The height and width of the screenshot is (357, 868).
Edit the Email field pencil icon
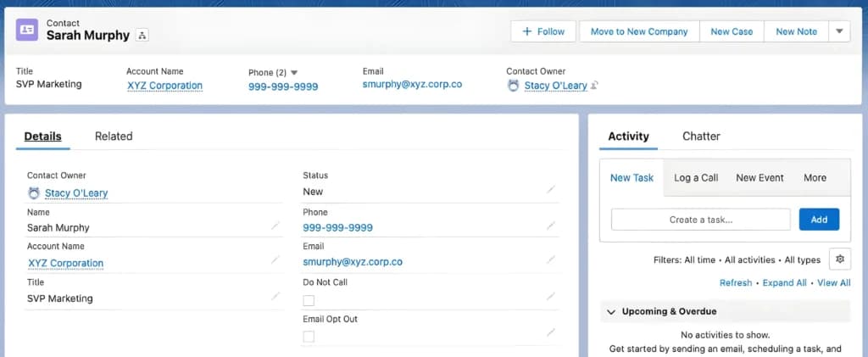click(551, 259)
